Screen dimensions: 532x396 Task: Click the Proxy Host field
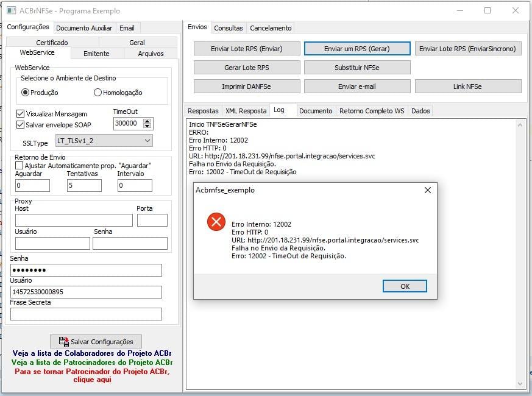click(x=74, y=220)
